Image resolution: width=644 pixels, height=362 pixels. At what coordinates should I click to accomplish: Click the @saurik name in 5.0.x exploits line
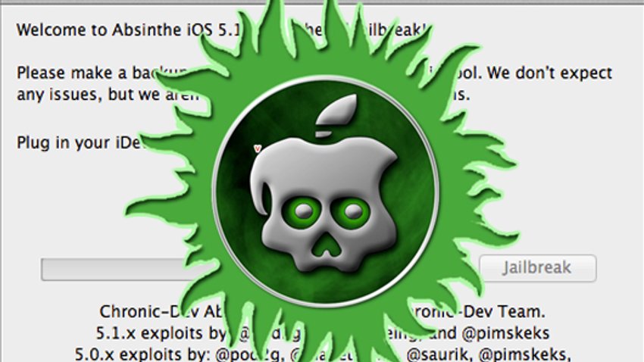[x=439, y=354]
